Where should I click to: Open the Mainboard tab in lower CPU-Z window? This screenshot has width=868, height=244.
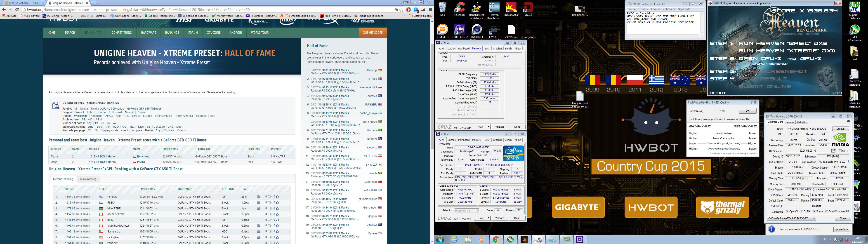[464, 140]
